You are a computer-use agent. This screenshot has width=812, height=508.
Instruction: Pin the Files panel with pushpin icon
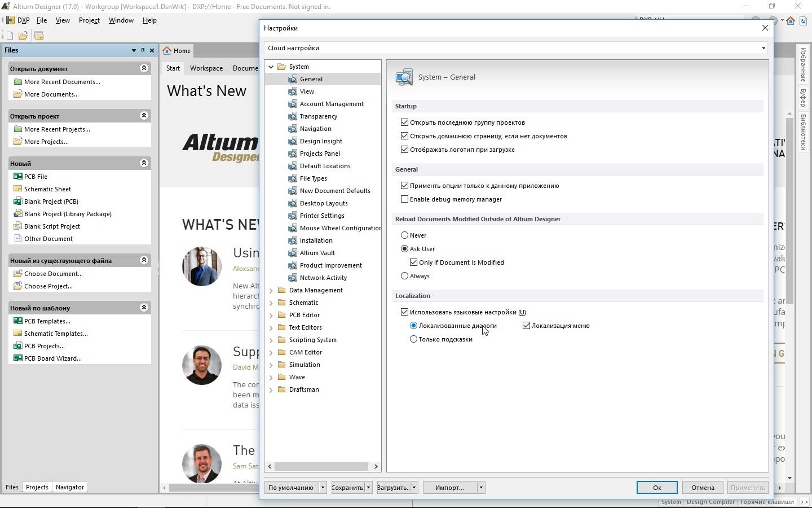(143, 50)
